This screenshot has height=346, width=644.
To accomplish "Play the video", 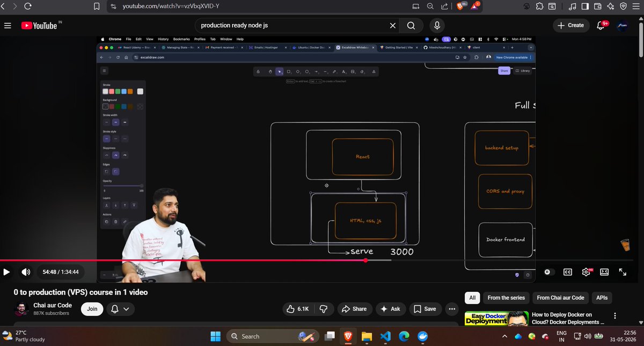I will coord(7,272).
